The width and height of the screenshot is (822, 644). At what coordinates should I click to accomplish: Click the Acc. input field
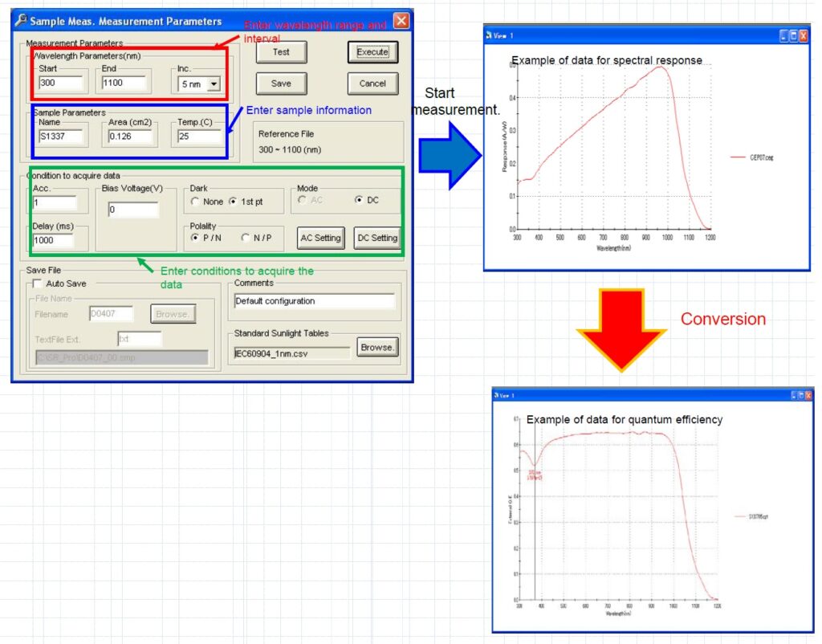coord(55,202)
